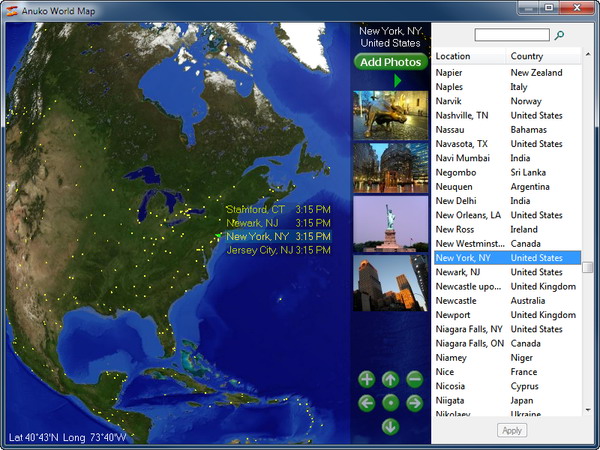Select Naples in the location list
Image resolution: width=600 pixels, height=450 pixels.
point(507,87)
